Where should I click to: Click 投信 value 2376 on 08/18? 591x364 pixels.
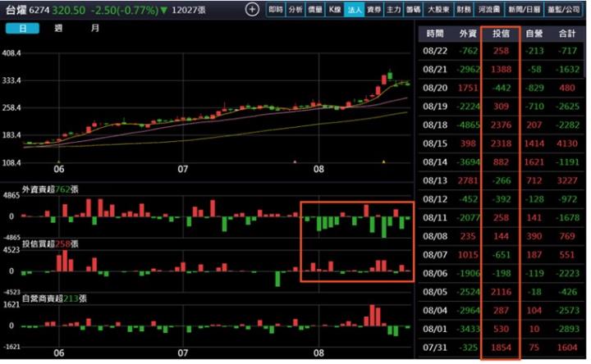point(501,125)
